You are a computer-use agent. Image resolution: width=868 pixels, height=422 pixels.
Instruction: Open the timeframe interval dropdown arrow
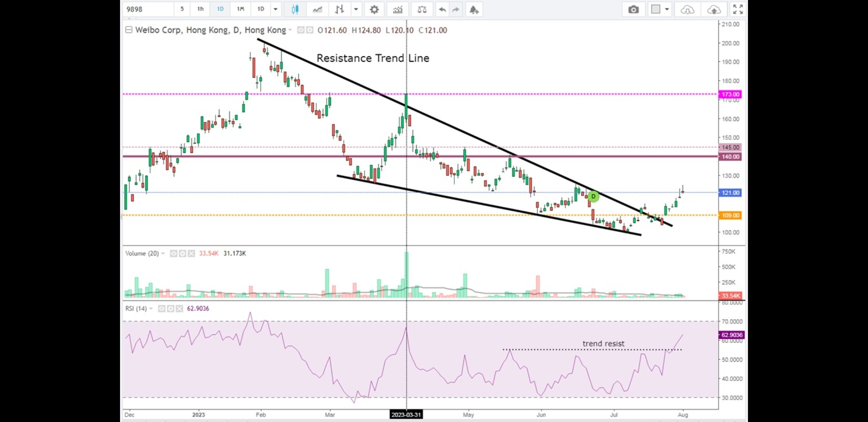(x=276, y=9)
